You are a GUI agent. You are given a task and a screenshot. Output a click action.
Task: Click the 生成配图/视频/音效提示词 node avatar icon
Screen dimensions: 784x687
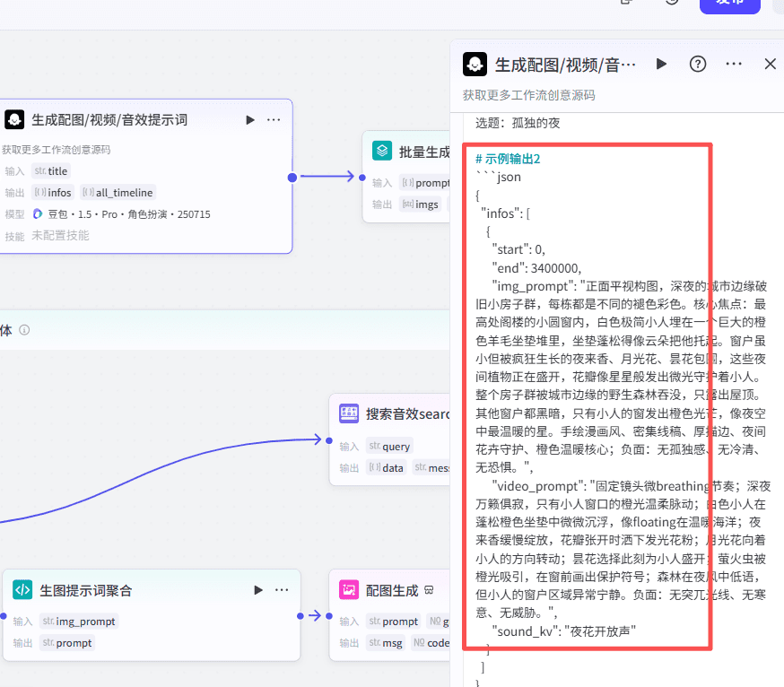(x=14, y=119)
